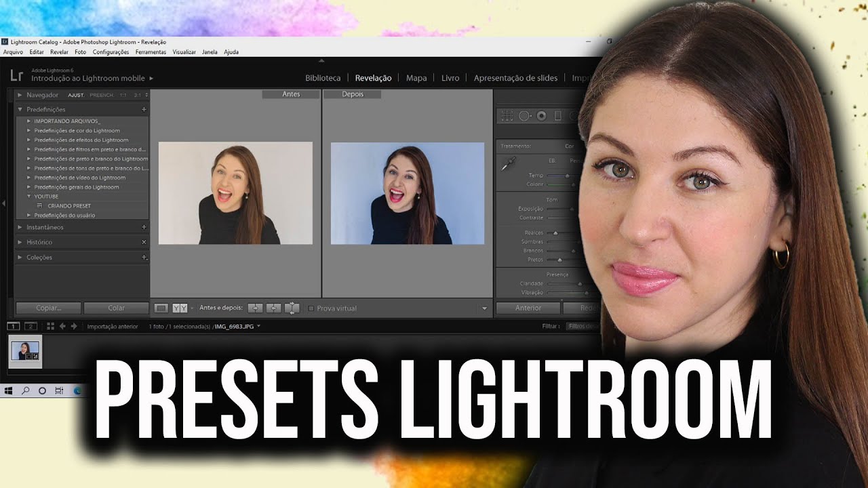
Task: Open Grid view icon in filmstrip bar
Action: pos(51,326)
